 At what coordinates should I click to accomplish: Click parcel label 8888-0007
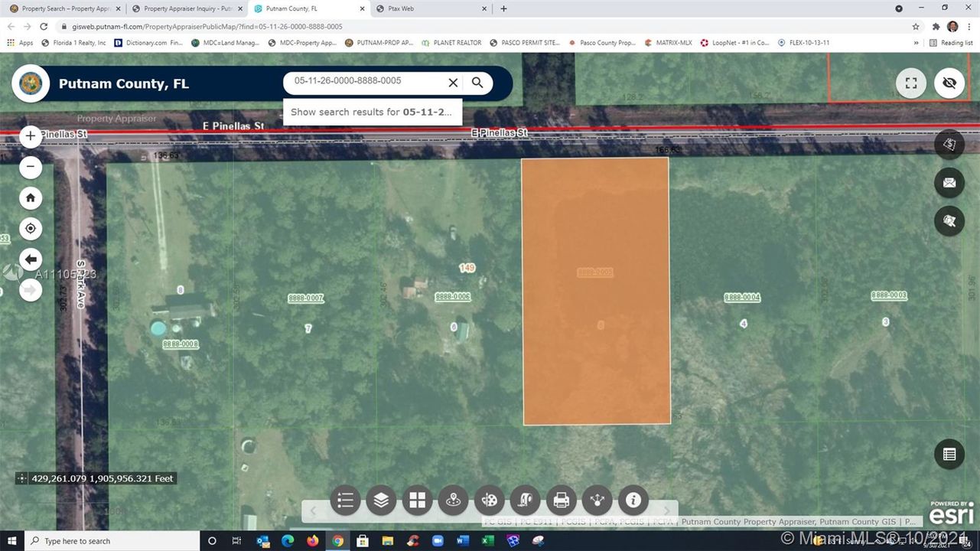pyautogui.click(x=306, y=298)
